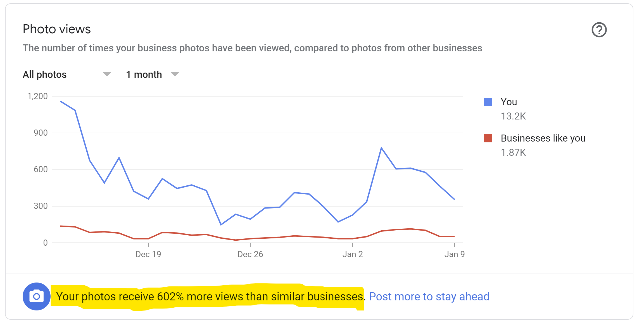644x323 pixels.
Task: Select the "All photos" filter label
Action: pyautogui.click(x=45, y=75)
